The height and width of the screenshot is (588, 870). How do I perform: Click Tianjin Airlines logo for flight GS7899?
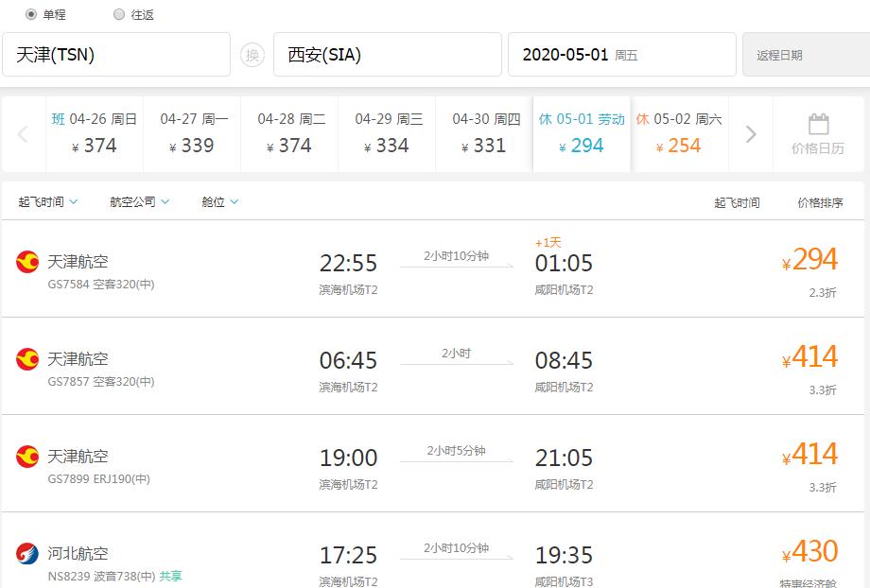click(27, 457)
